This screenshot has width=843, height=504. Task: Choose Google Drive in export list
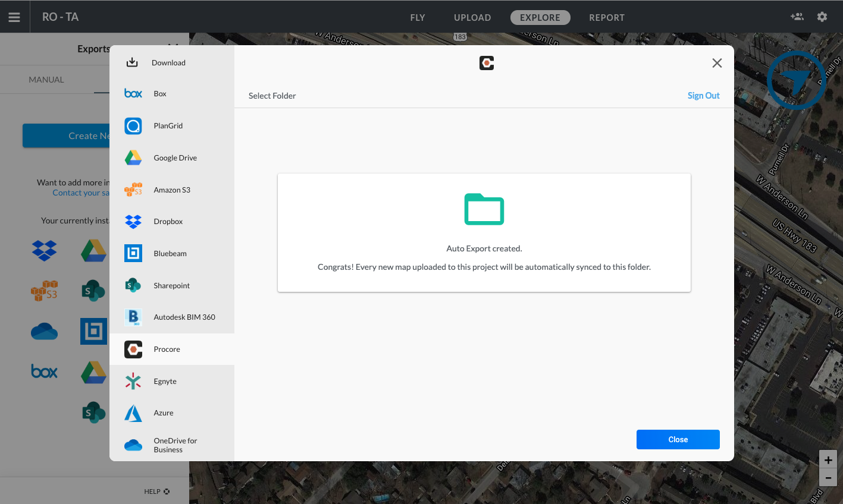click(172, 158)
